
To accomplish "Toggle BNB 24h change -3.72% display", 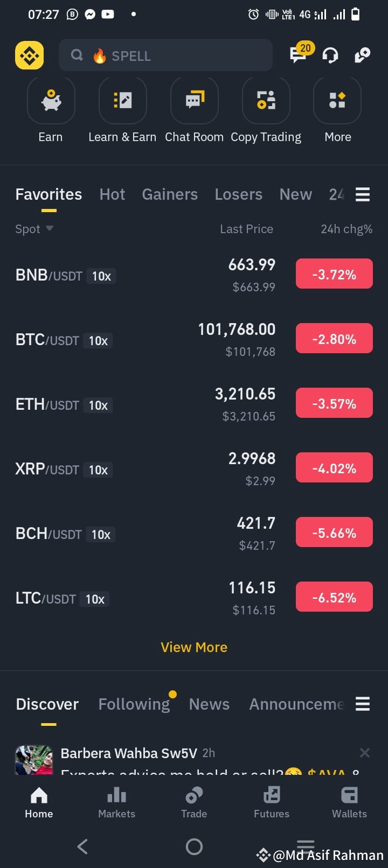I will [334, 274].
